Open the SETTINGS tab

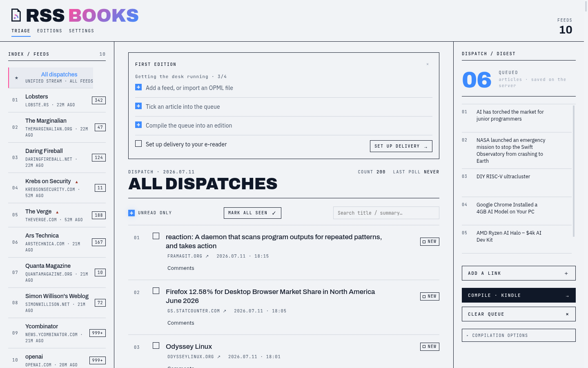click(x=82, y=31)
